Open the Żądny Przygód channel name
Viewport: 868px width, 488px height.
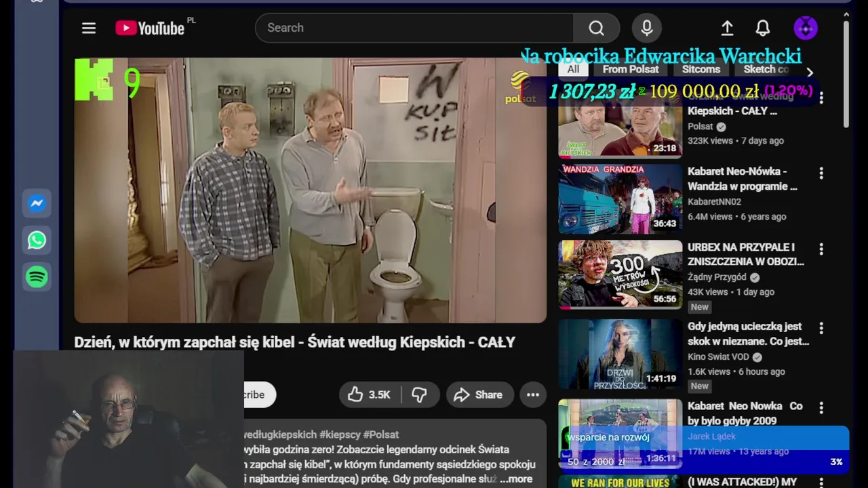click(x=717, y=277)
